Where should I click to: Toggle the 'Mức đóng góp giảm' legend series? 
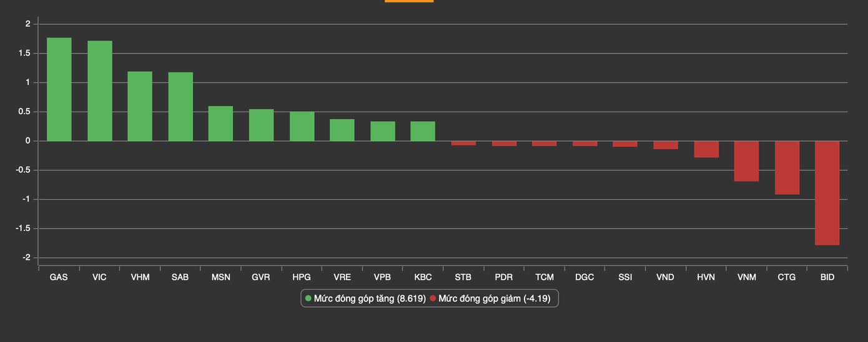click(x=493, y=299)
